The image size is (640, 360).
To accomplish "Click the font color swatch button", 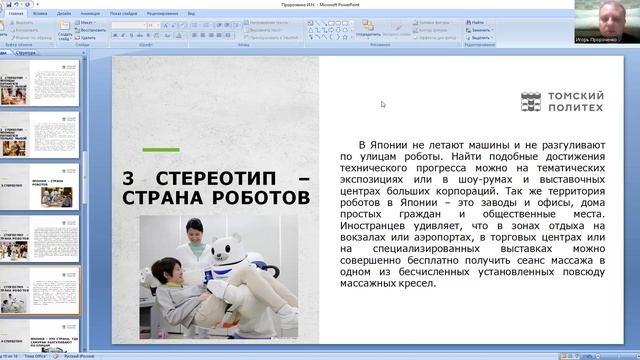I will pos(179,36).
